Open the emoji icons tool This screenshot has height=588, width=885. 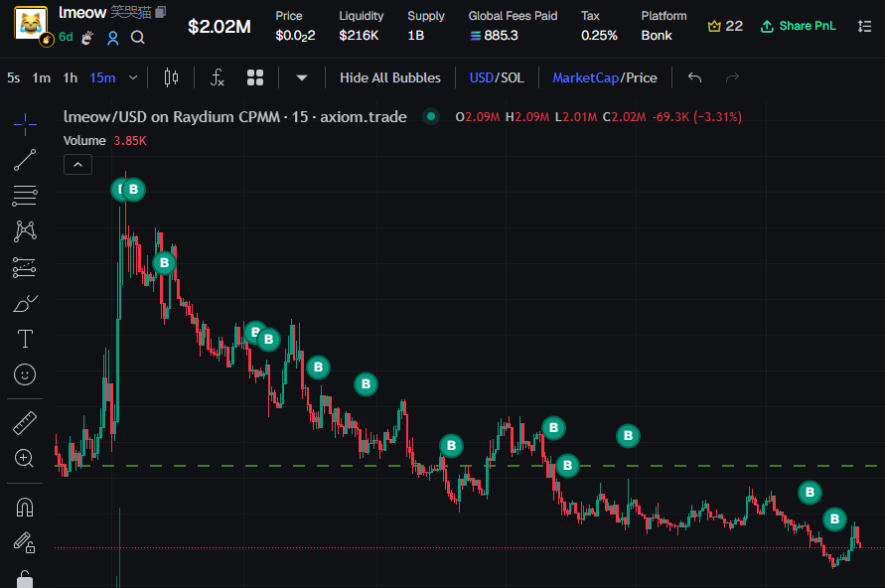point(25,374)
